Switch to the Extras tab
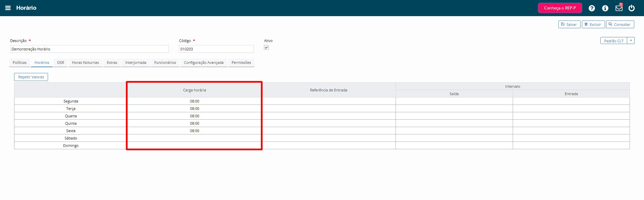 pos(112,63)
